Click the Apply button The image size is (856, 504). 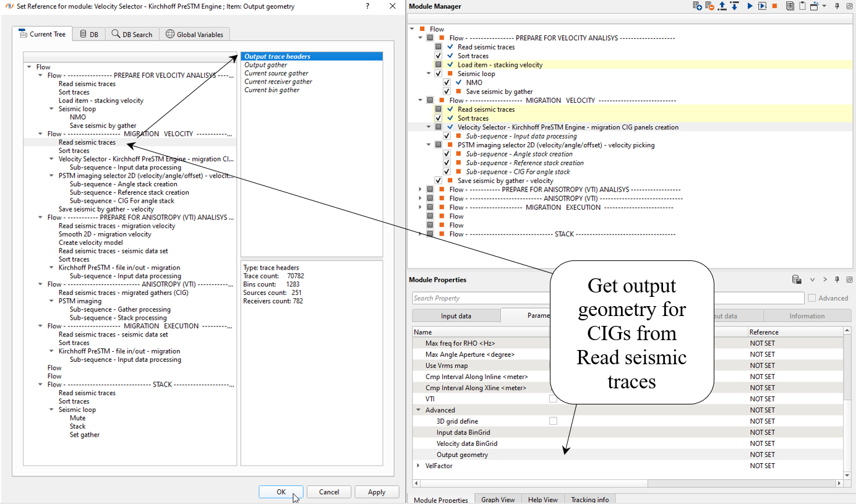pyautogui.click(x=376, y=492)
